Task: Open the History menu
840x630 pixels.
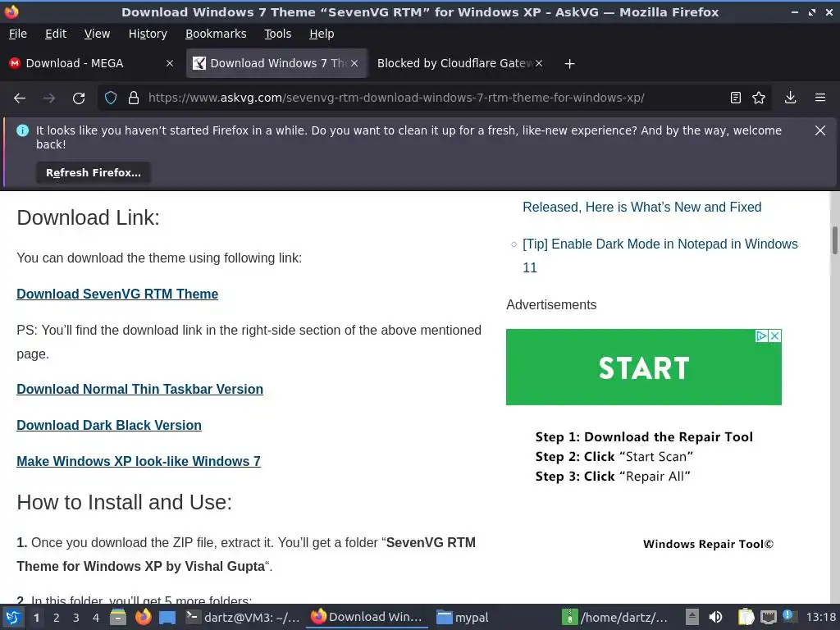Action: pos(148,34)
